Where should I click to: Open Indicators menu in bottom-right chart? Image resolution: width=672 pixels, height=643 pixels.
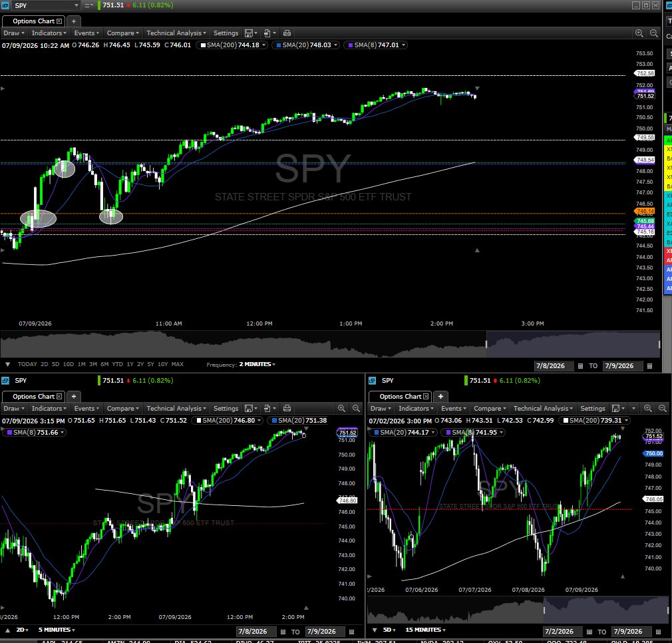[x=416, y=409]
